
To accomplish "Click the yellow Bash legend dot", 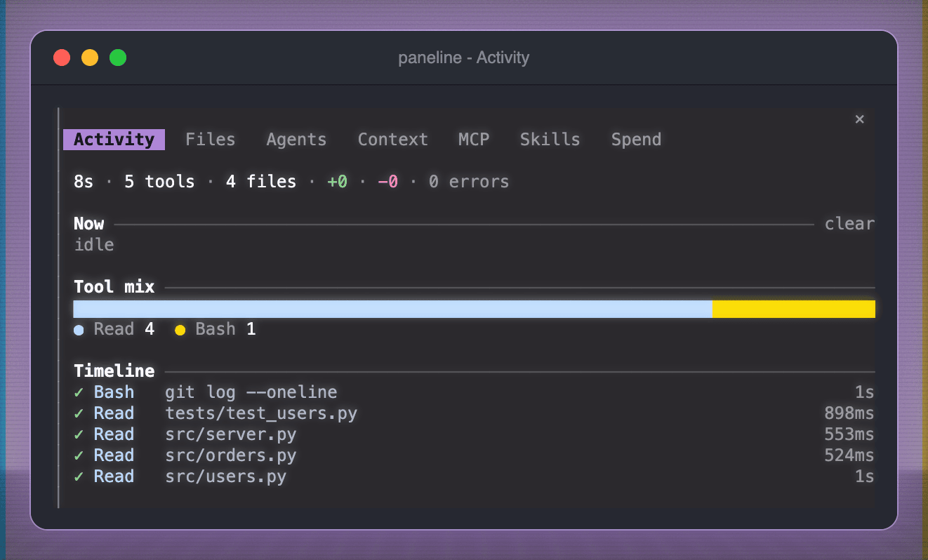I will tap(180, 330).
